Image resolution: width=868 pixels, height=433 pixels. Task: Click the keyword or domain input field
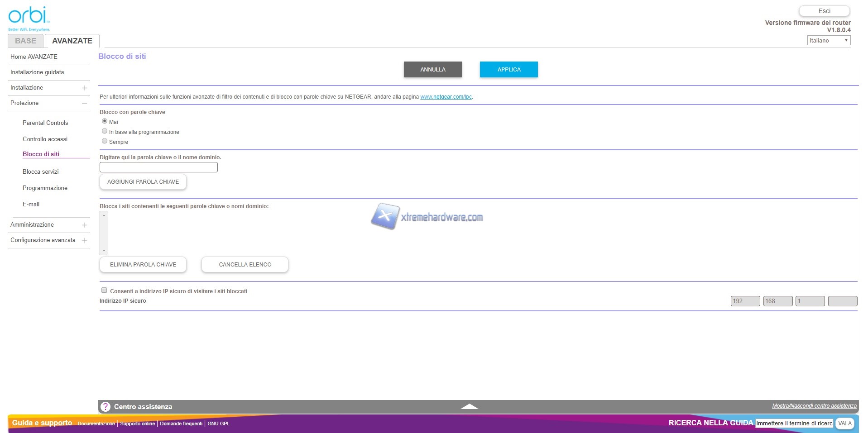click(158, 167)
